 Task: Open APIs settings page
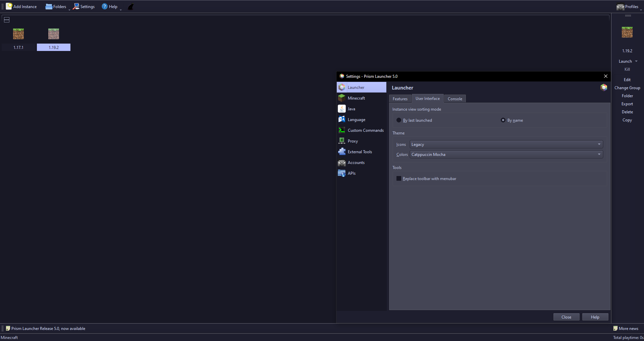click(x=362, y=173)
